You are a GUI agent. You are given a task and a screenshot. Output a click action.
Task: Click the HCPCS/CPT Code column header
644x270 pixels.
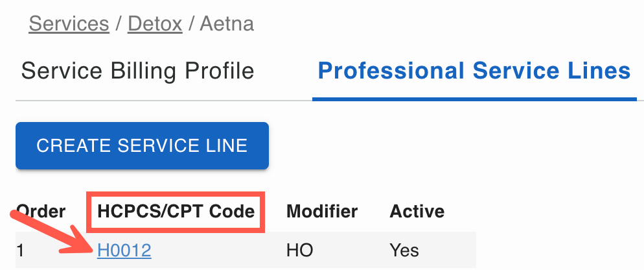click(x=176, y=212)
